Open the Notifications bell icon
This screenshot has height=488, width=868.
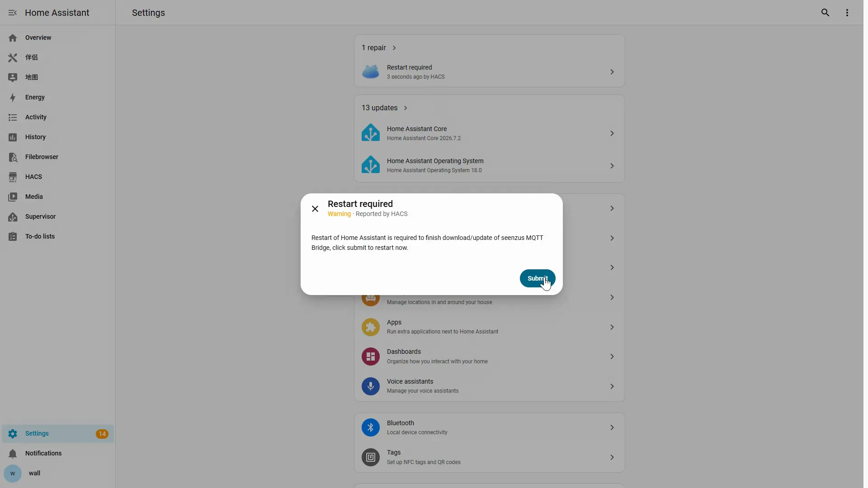click(13, 454)
